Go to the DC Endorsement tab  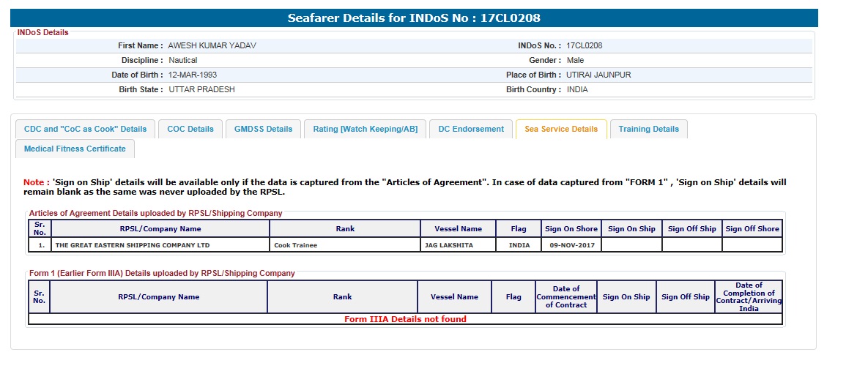click(471, 129)
